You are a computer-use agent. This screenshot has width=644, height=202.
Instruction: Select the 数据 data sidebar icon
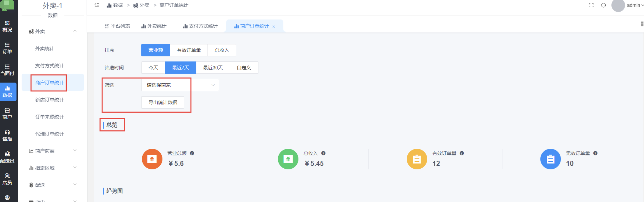[x=7, y=92]
